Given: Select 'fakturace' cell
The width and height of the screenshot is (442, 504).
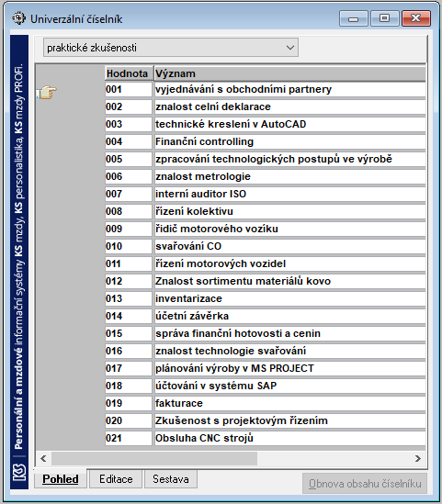Looking at the screenshot, I should click(289, 403).
